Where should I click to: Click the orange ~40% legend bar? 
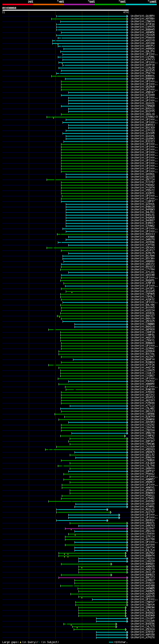(49, 4)
